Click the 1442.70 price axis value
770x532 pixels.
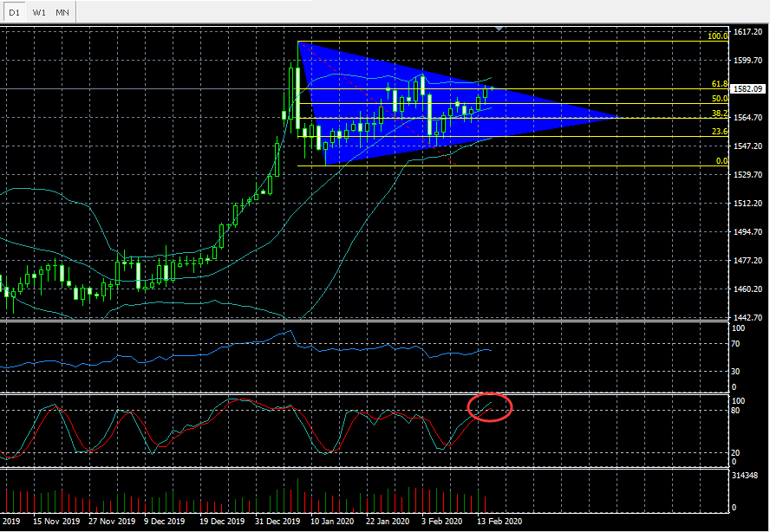tap(748, 318)
